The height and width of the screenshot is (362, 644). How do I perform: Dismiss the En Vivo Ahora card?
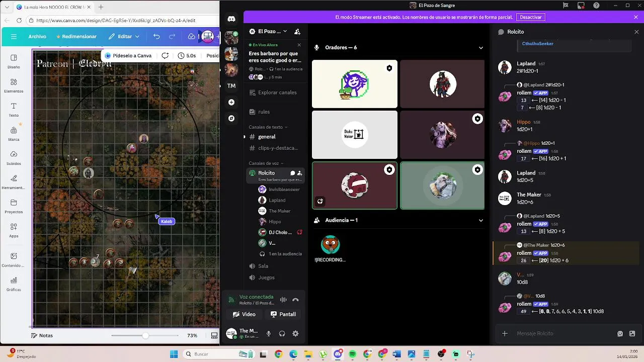pos(299,45)
